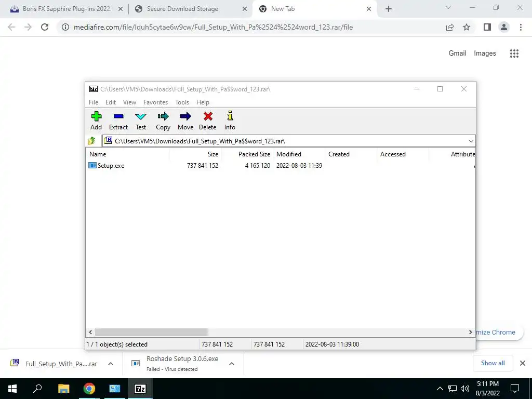Open Chrome profile avatar
Image resolution: width=532 pixels, height=399 pixels.
(504, 27)
